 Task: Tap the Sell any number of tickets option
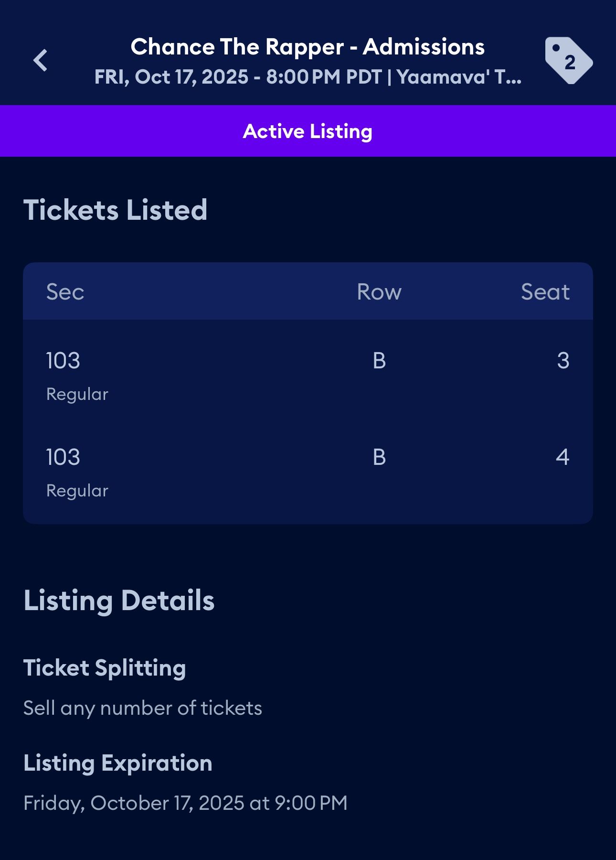tap(143, 708)
